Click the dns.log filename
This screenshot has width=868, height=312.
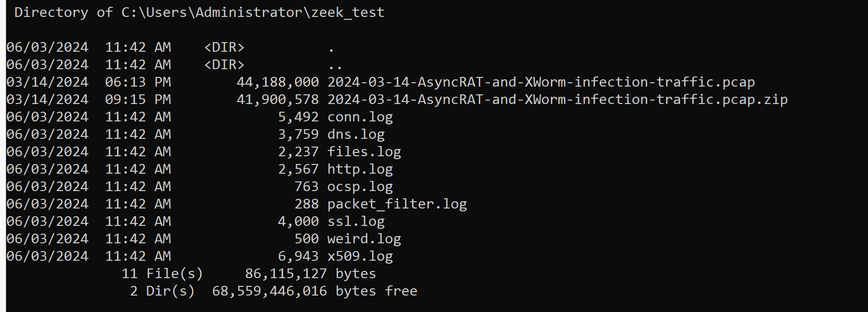[x=356, y=134]
